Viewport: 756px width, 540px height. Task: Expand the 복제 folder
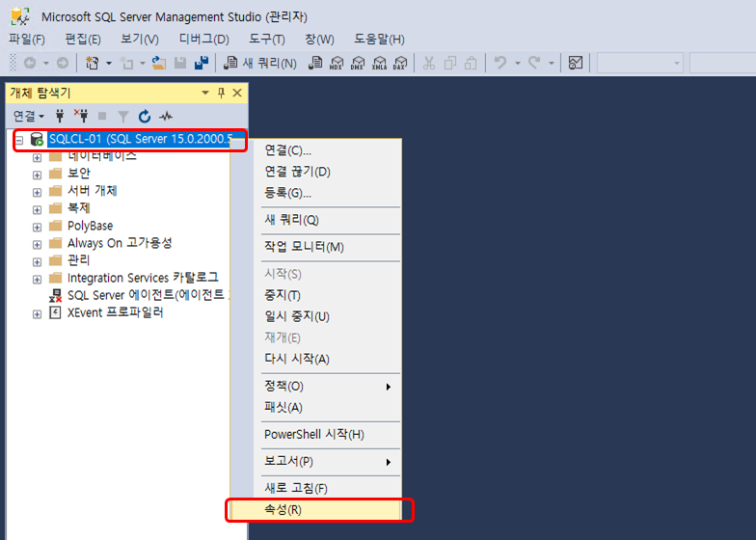pos(37,210)
